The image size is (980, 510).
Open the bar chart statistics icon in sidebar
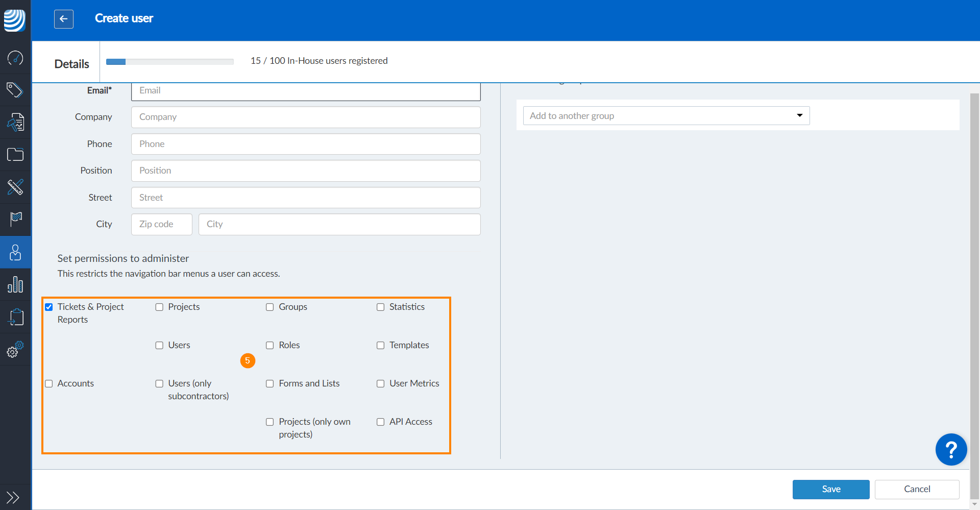pyautogui.click(x=15, y=284)
